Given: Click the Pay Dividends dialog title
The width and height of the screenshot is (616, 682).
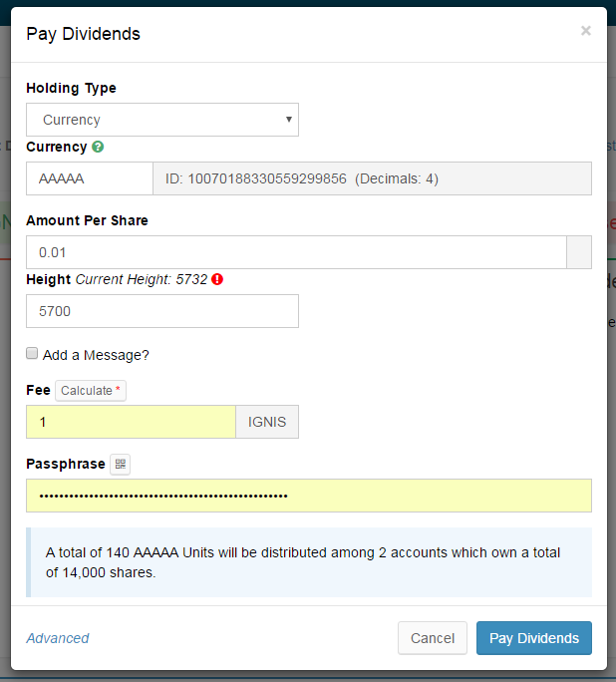Looking at the screenshot, I should 83,34.
